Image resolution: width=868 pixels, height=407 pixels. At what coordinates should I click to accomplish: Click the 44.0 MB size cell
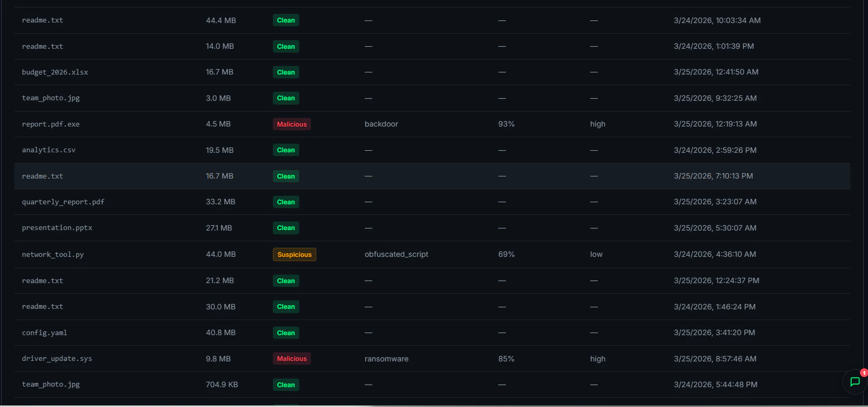[221, 254]
